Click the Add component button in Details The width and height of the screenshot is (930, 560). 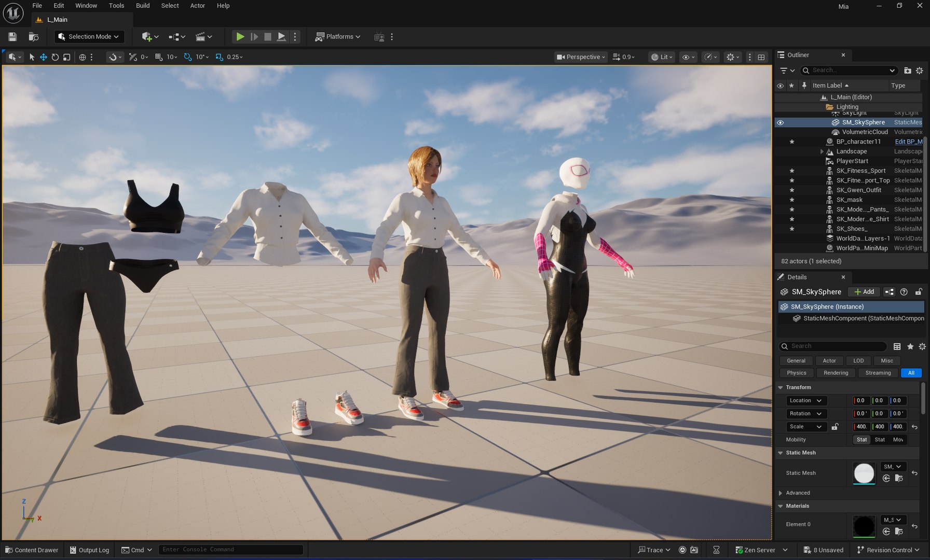tap(864, 292)
